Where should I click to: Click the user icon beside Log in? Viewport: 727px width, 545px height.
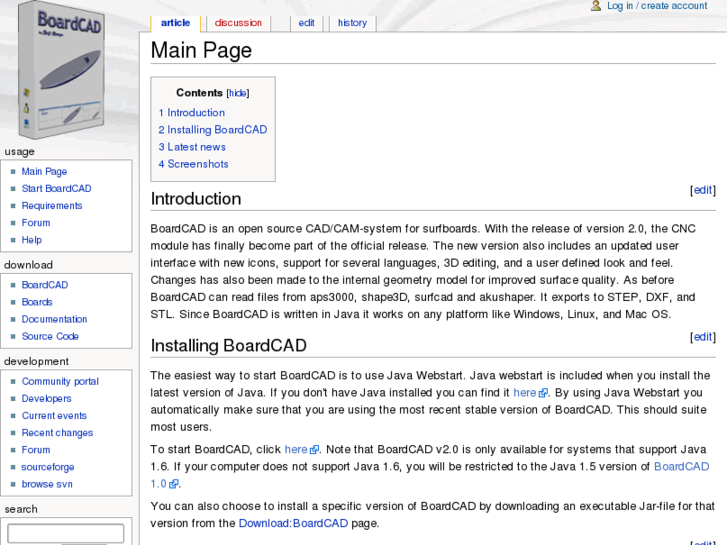[x=596, y=6]
